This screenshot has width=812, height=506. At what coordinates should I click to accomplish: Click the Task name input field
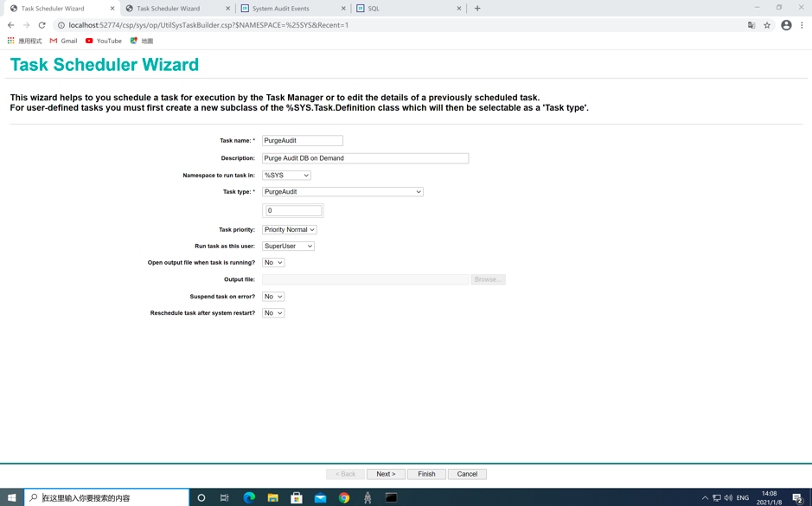coord(303,140)
